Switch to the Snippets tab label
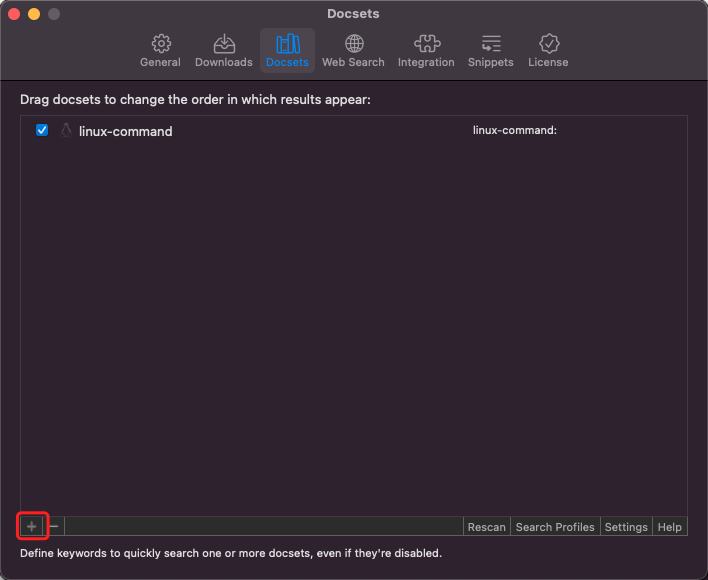The image size is (708, 580). (x=490, y=62)
